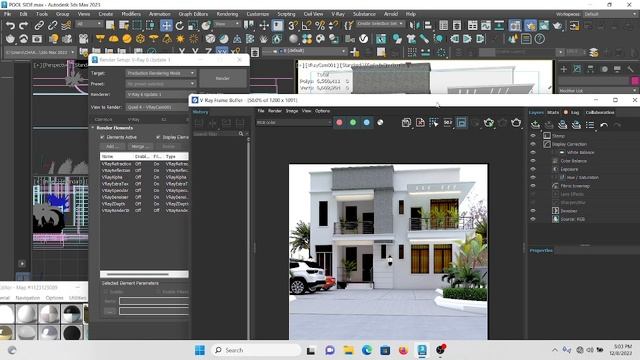The image size is (640, 360).
Task: Click Add button under Render Elements
Action: click(111, 146)
